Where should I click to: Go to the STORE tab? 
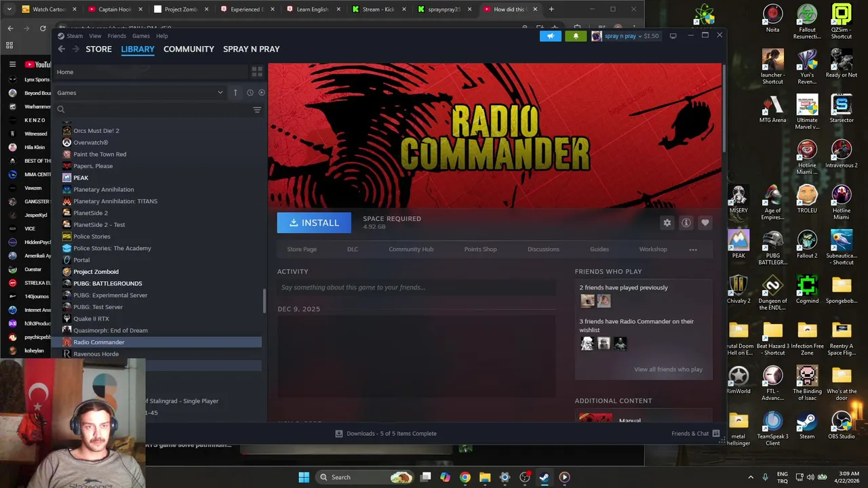tap(98, 49)
